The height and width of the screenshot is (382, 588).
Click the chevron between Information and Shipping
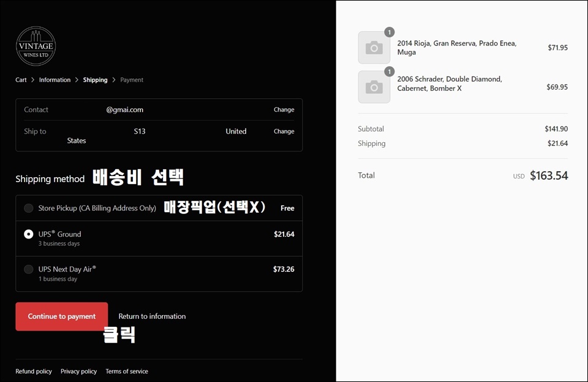click(x=77, y=80)
